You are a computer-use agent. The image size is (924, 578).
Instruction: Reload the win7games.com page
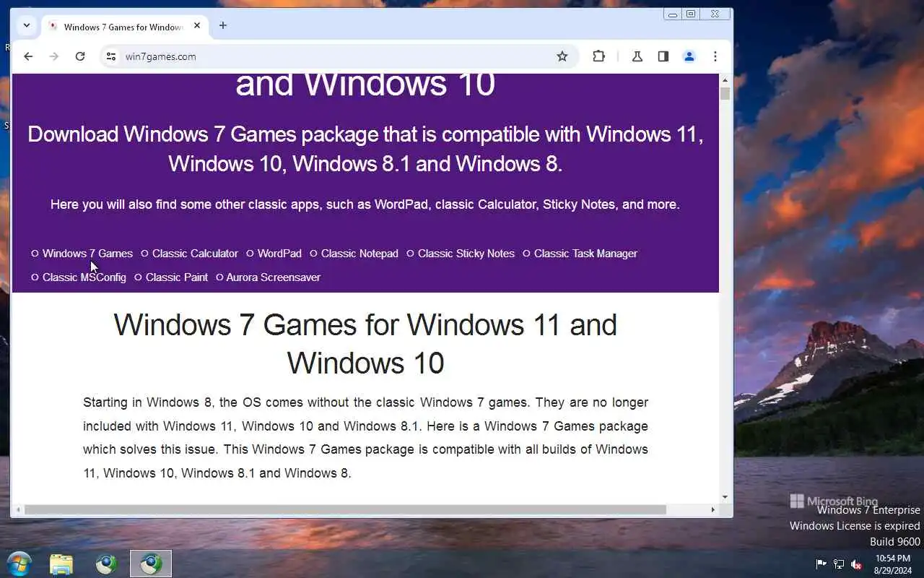(80, 56)
